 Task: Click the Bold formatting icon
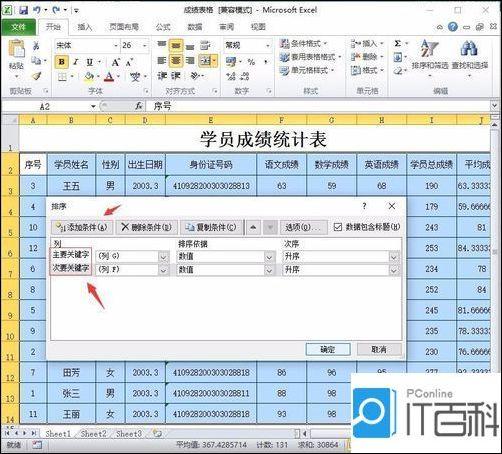pos(62,62)
